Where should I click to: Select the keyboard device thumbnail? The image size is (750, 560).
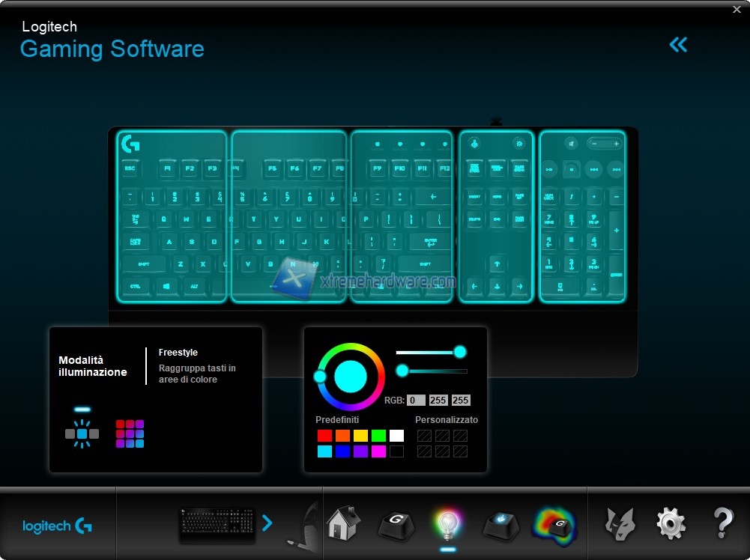[217, 524]
